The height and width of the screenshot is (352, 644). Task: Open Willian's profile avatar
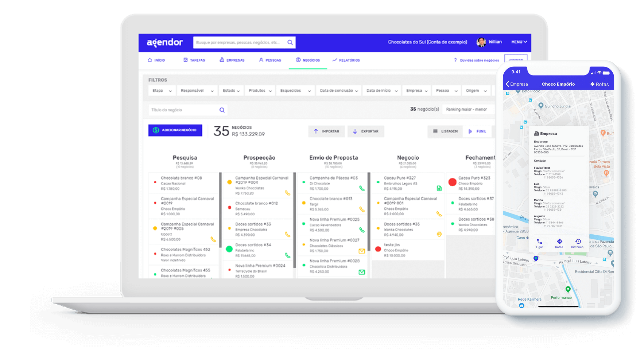[x=481, y=42]
